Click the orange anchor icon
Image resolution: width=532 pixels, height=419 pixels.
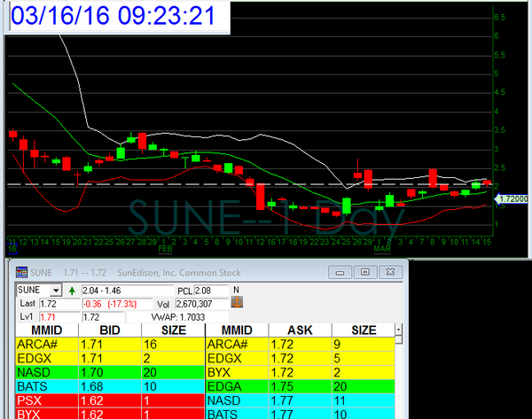click(x=237, y=302)
